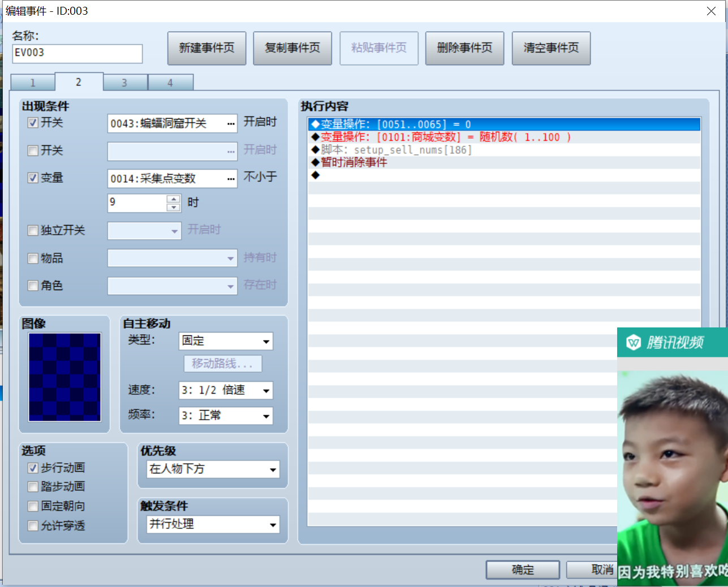This screenshot has height=587, width=728.
Task: Click the variable value field showing 9
Action: pyautogui.click(x=137, y=203)
